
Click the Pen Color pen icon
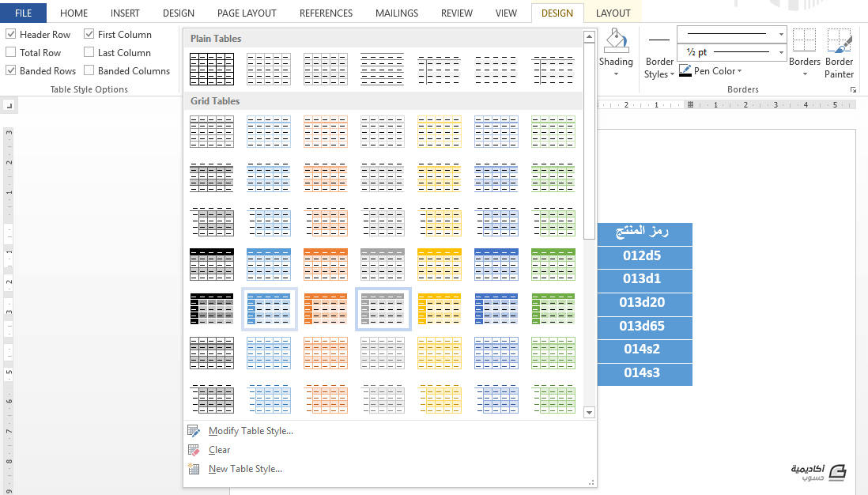pos(685,71)
